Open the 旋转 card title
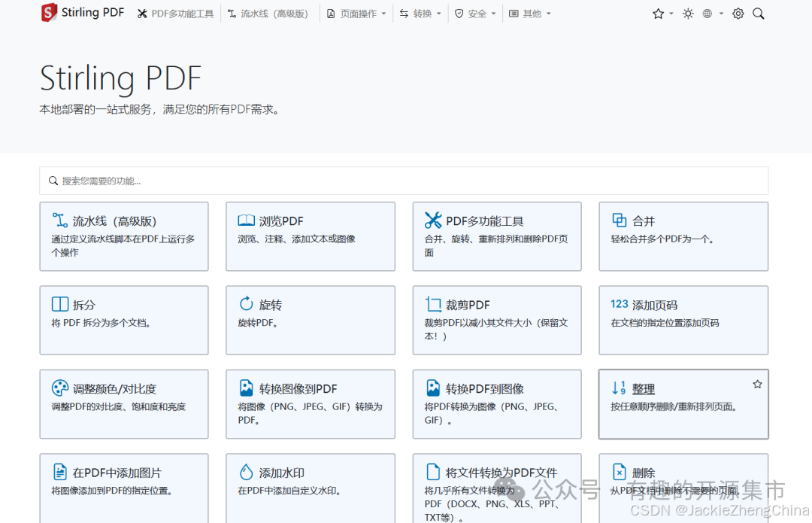Viewport: 812px width, 523px height. click(x=271, y=306)
